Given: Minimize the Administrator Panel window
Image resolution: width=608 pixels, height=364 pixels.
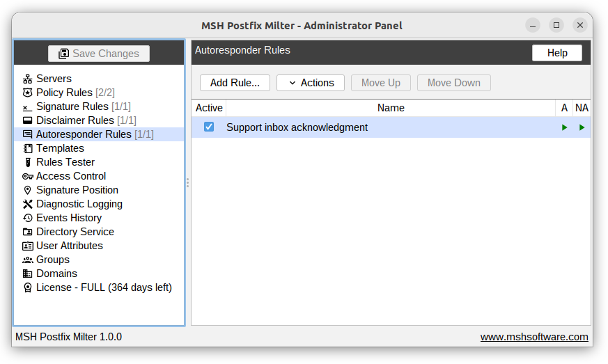Looking at the screenshot, I should [533, 25].
